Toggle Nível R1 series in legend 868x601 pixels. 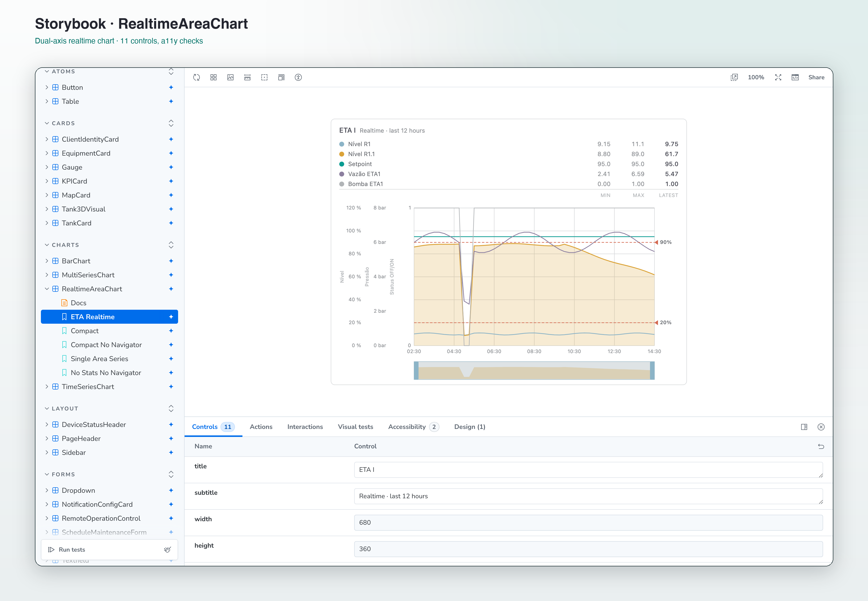click(x=355, y=144)
